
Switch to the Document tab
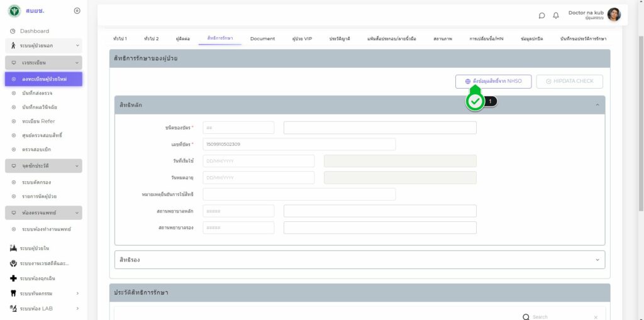click(262, 39)
